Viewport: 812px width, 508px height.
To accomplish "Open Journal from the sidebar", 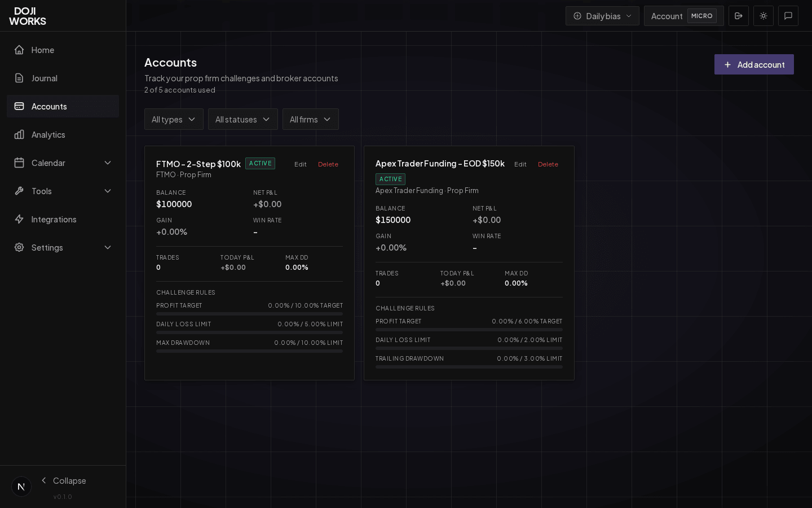I will [x=44, y=78].
